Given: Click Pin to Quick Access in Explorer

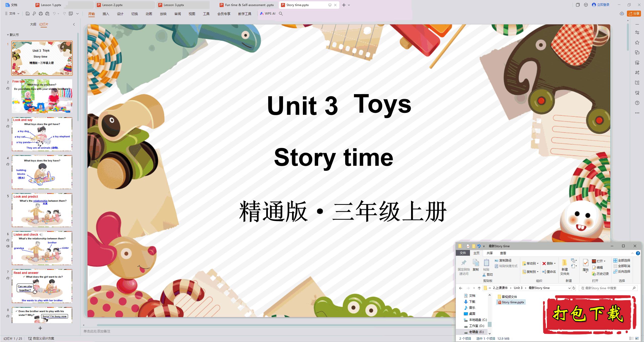Looking at the screenshot, I should 464,267.
